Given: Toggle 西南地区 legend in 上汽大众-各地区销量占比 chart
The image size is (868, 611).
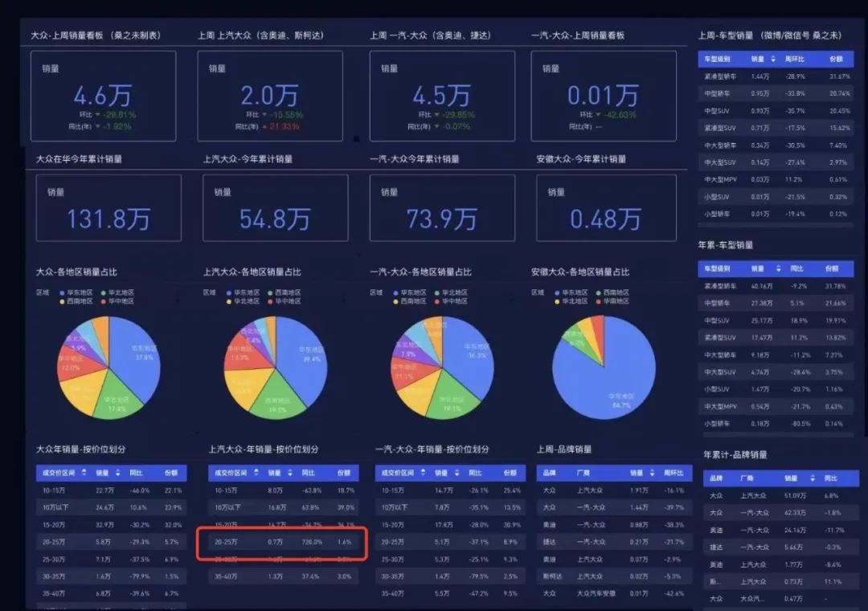Looking at the screenshot, I should pyautogui.click(x=284, y=293).
